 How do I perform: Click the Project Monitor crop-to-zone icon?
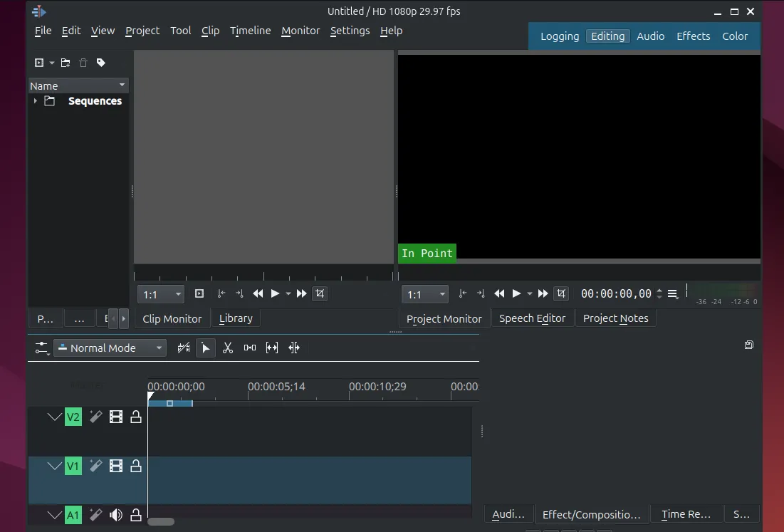pos(561,293)
